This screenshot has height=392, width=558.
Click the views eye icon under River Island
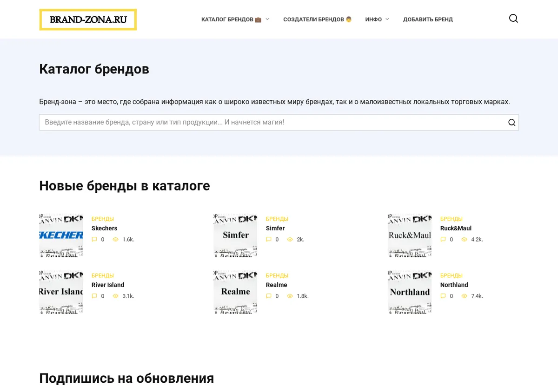116,296
